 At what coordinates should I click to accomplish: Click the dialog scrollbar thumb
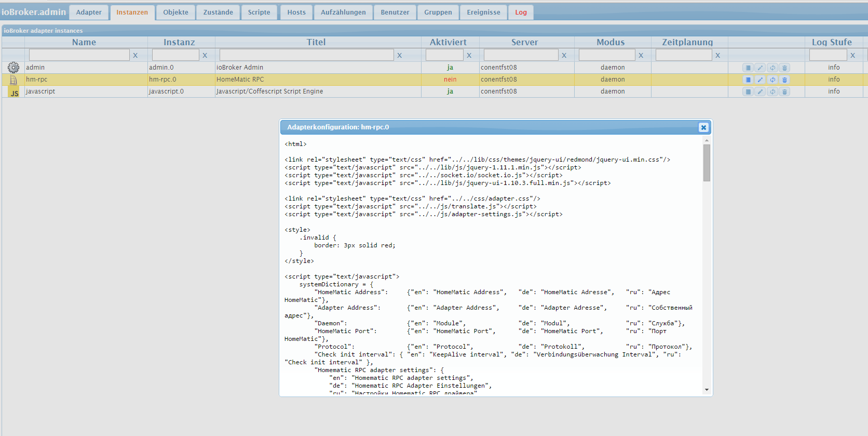tap(707, 163)
